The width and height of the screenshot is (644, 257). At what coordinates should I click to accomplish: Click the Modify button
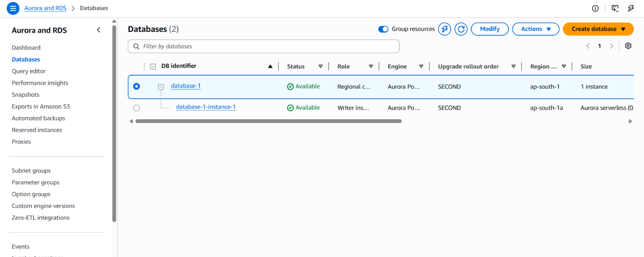click(490, 29)
